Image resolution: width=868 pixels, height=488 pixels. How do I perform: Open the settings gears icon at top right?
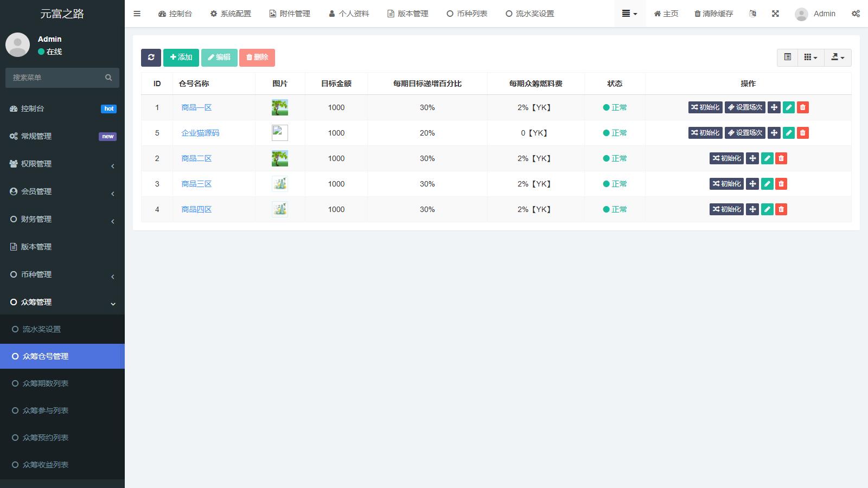(x=856, y=14)
